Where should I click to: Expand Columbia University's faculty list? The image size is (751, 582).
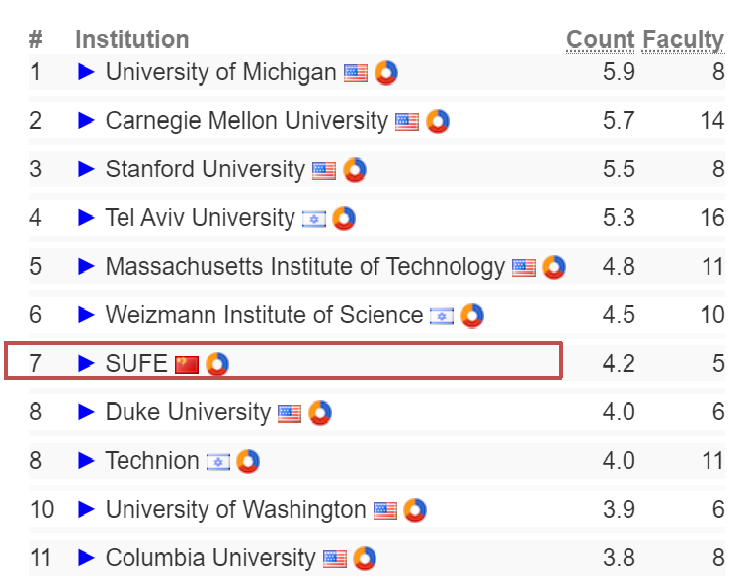coord(86,558)
